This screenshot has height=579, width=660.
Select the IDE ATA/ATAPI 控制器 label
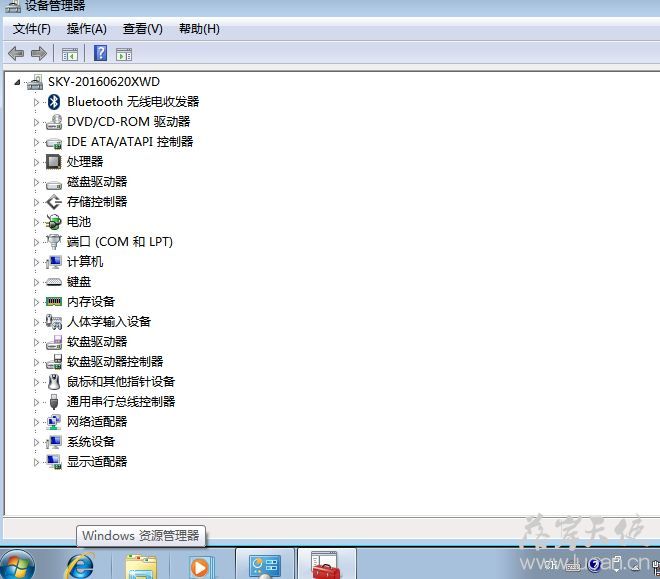[130, 142]
